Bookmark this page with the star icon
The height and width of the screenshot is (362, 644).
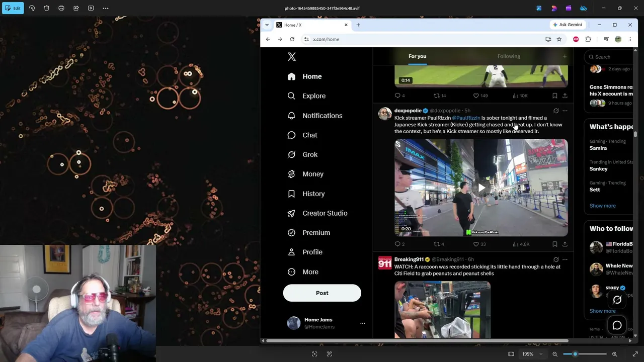coord(558,39)
